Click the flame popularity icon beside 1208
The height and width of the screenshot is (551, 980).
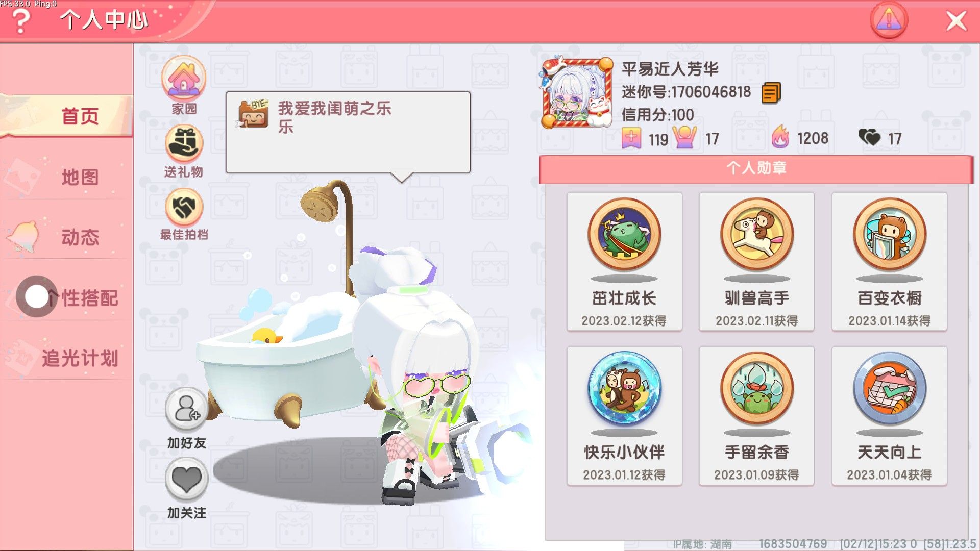click(780, 137)
